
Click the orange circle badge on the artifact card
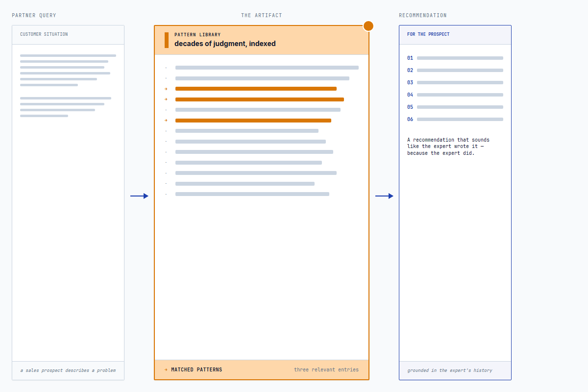[x=368, y=25]
